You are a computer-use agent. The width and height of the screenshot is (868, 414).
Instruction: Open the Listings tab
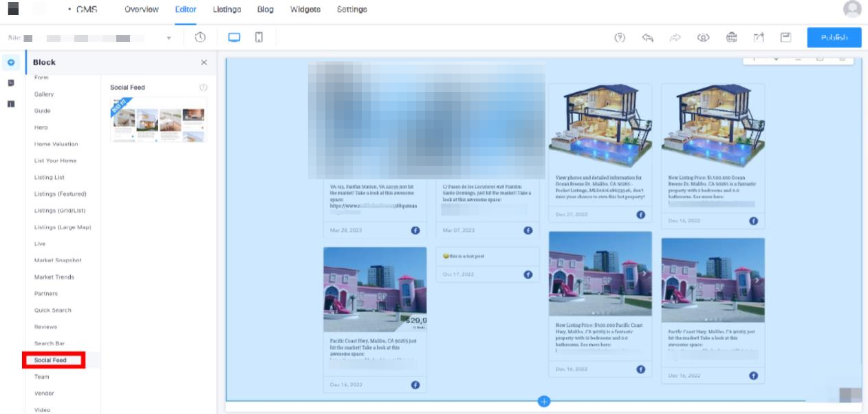(x=226, y=10)
